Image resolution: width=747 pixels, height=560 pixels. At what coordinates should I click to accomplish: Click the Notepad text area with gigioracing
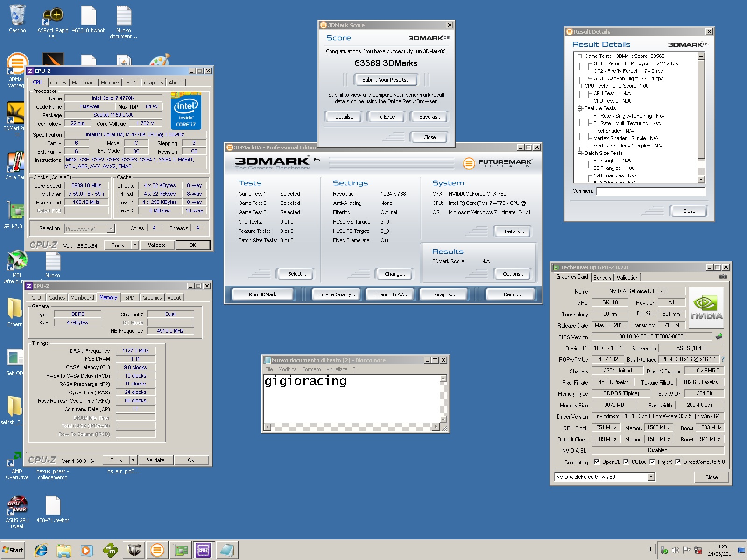click(x=352, y=398)
